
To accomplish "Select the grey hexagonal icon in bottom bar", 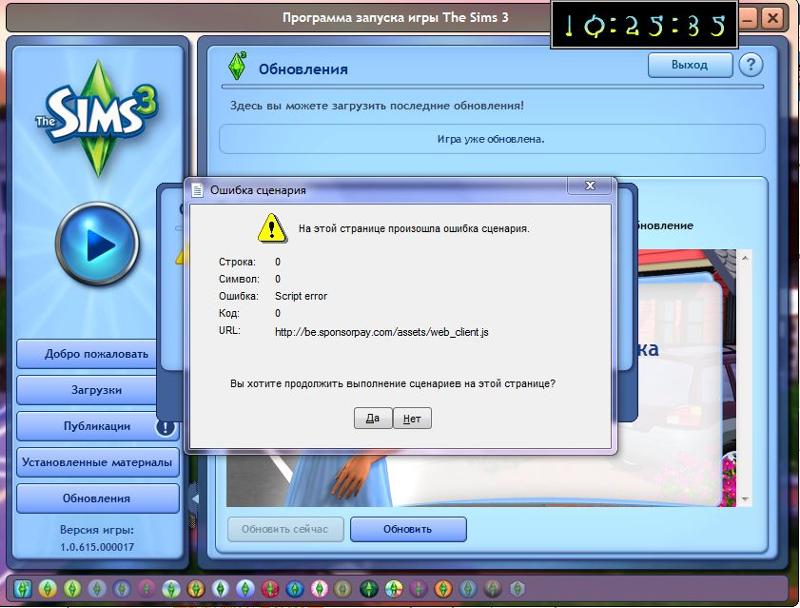I will pos(517,589).
